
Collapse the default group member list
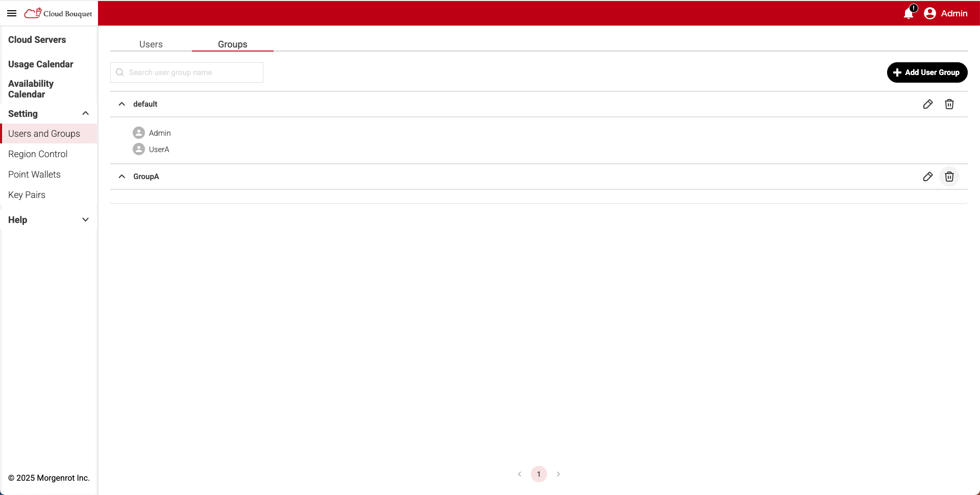click(121, 104)
